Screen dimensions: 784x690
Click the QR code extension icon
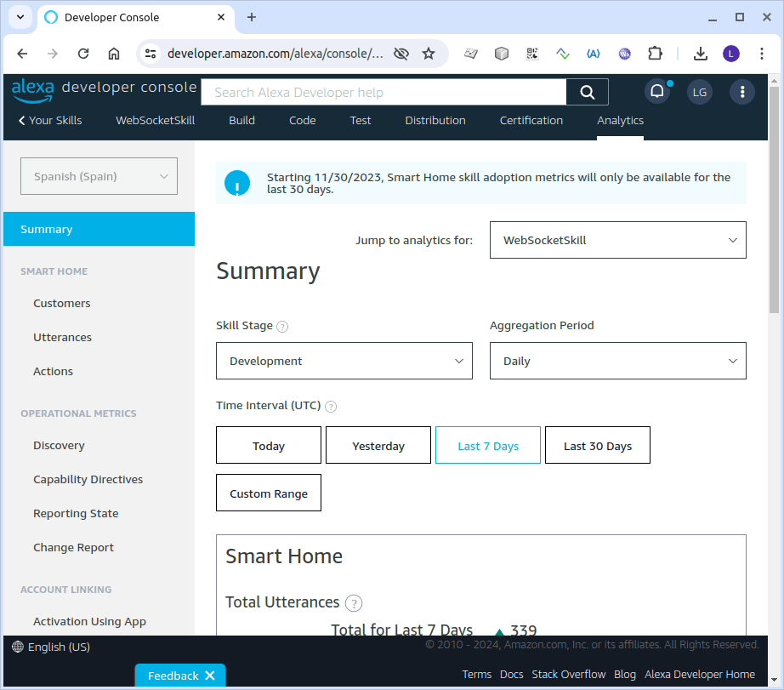pos(532,54)
